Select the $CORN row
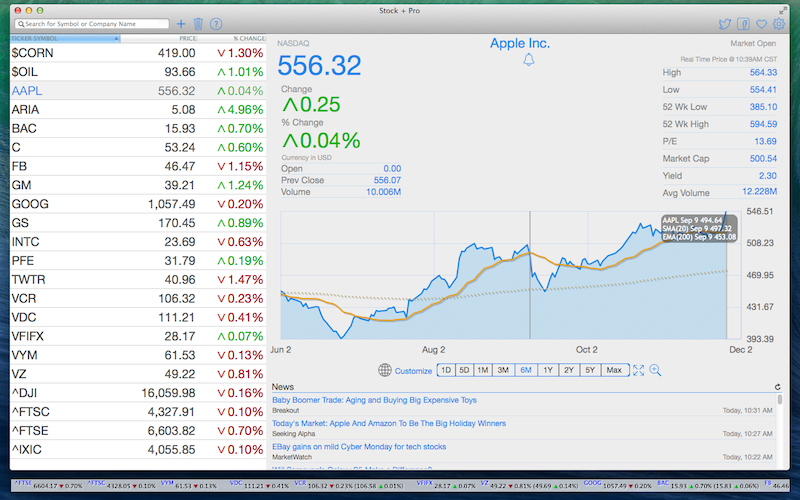This screenshot has height=500, width=800. [x=138, y=53]
